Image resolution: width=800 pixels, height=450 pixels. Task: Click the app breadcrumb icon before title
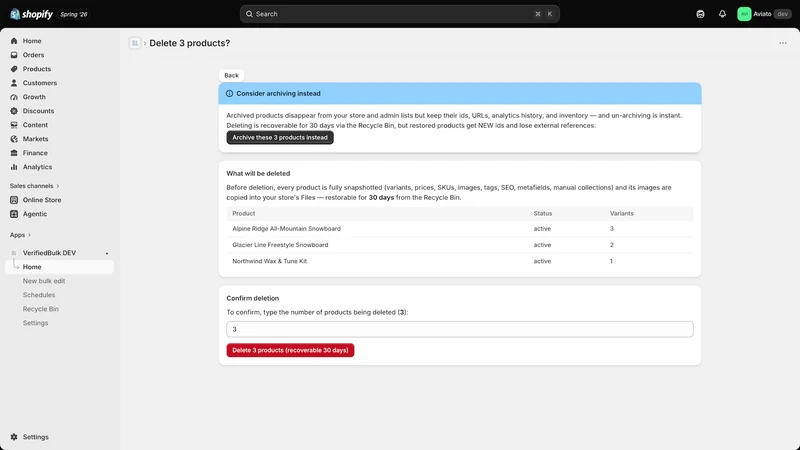(x=135, y=43)
